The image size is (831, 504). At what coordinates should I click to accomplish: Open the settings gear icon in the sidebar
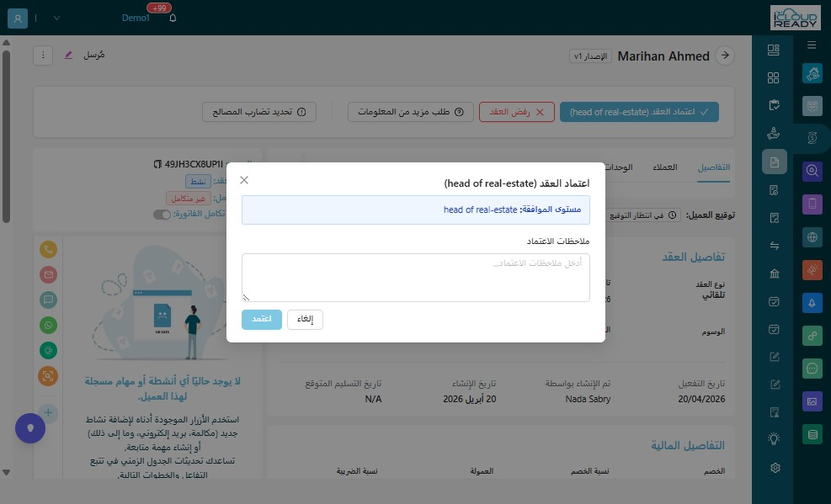pyautogui.click(x=775, y=468)
